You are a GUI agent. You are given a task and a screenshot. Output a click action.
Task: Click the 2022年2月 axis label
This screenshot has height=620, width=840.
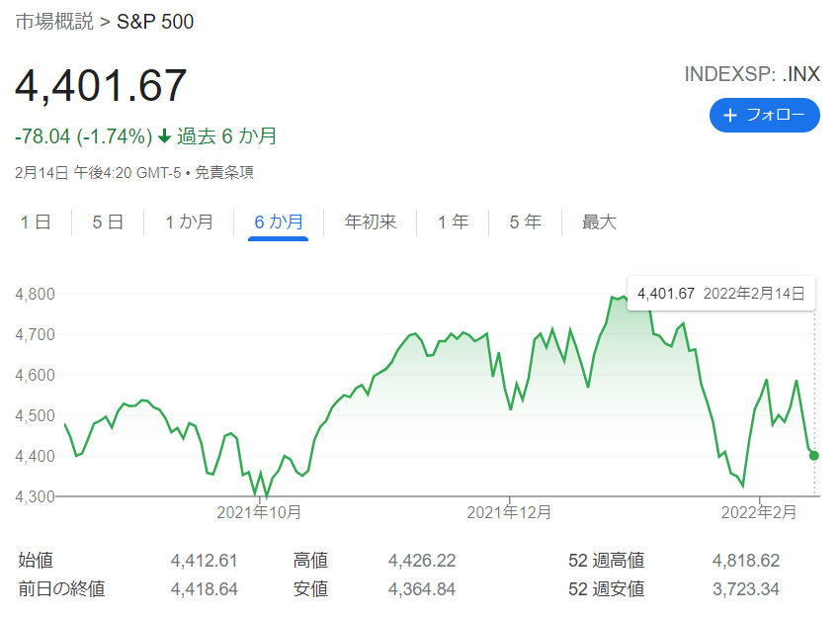(759, 513)
